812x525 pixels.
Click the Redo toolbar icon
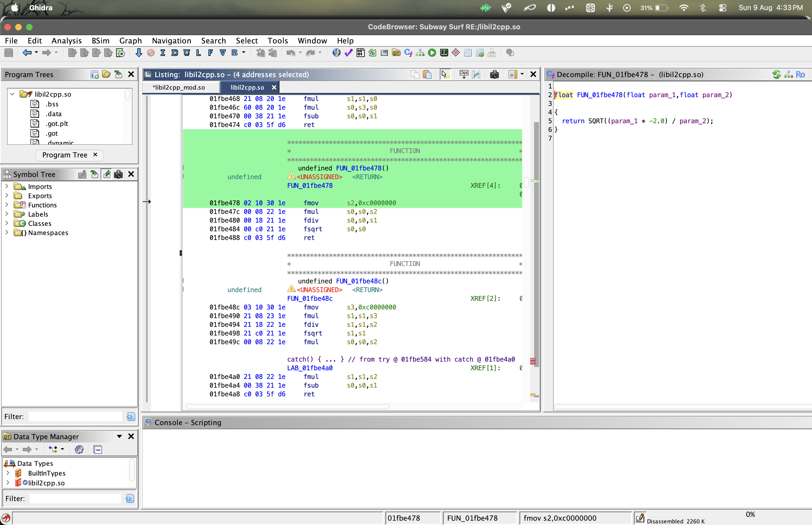pos(310,53)
